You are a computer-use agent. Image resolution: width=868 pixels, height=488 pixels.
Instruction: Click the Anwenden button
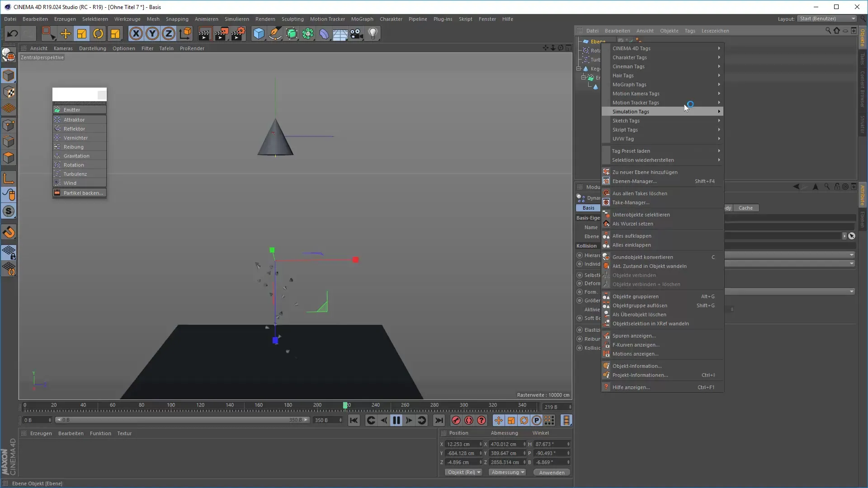point(552,473)
